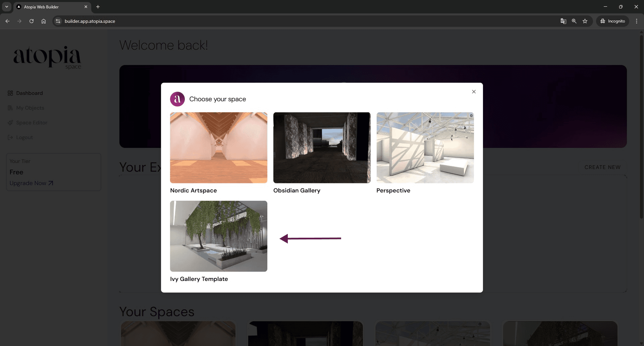Close the Choose your space dialog
644x346 pixels.
tap(474, 92)
